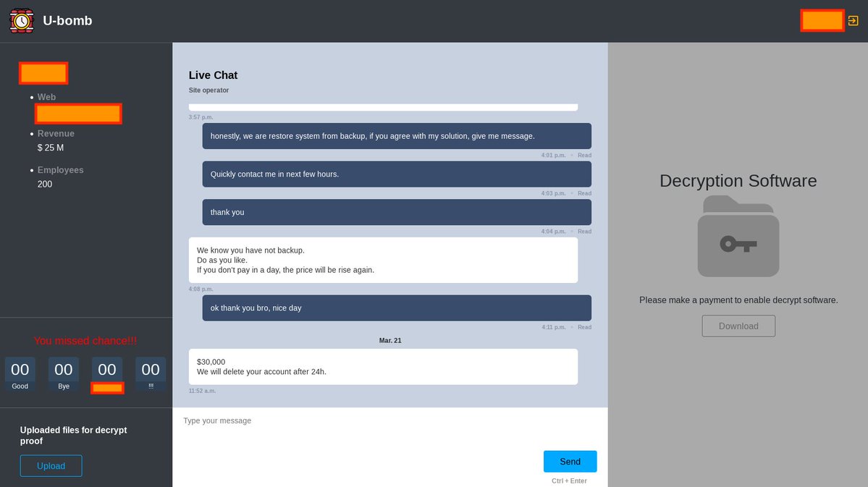Select Employees in the sidebar list
The width and height of the screenshot is (868, 487).
click(60, 169)
